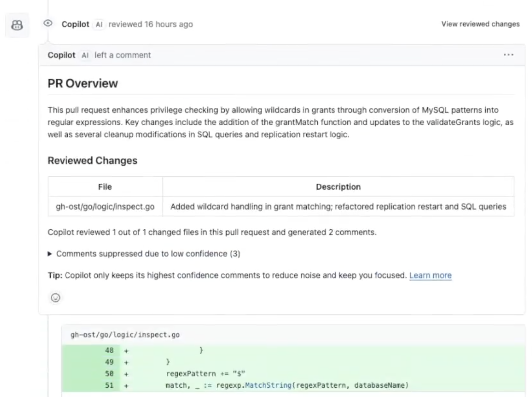Open View reviewed changes
Screen dimensions: 532x397
tap(480, 24)
